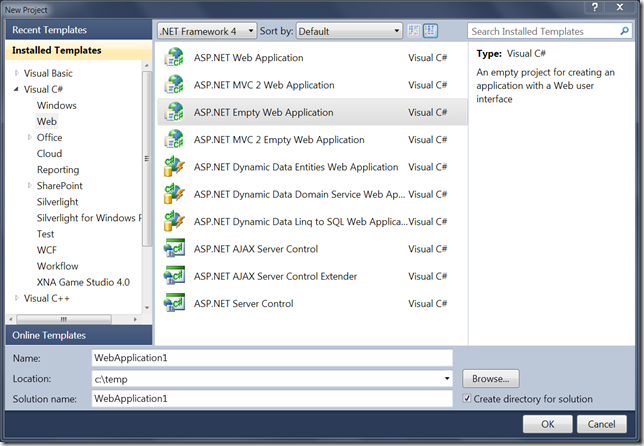Select the Web category
Image resolution: width=644 pixels, height=446 pixels.
pos(47,121)
